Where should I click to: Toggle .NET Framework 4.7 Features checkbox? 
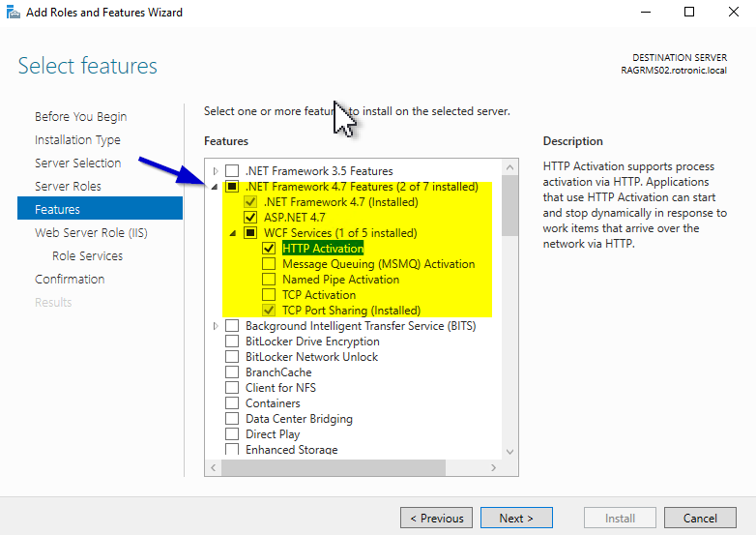pyautogui.click(x=232, y=186)
